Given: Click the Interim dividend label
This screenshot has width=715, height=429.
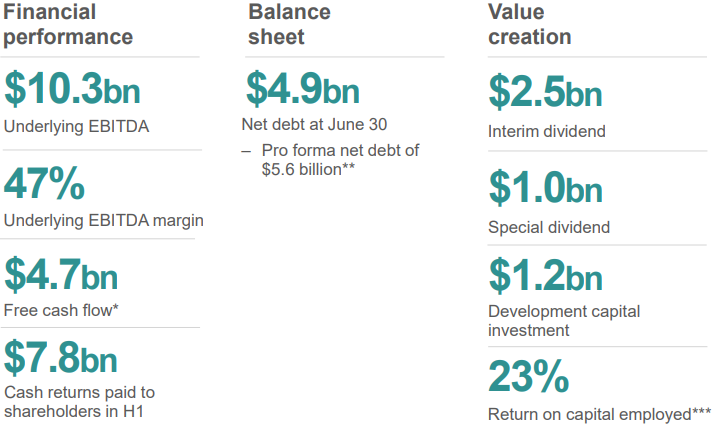Looking at the screenshot, I should tap(547, 131).
